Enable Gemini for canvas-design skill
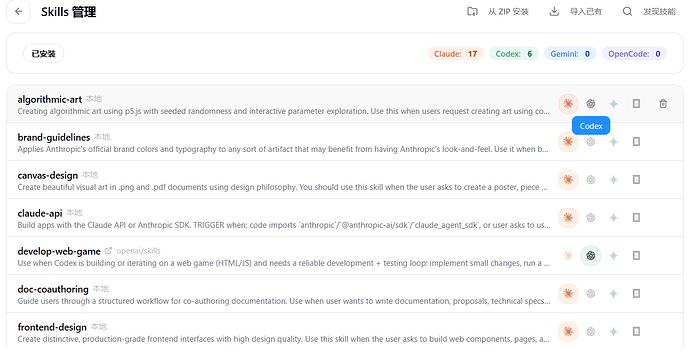 (613, 180)
